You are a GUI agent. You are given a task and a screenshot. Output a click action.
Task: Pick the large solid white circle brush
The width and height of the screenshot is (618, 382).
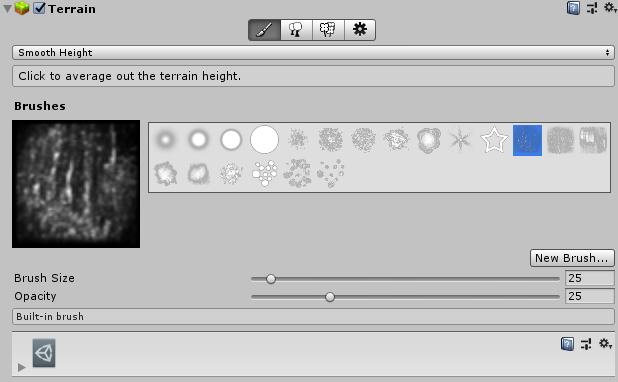pos(264,140)
